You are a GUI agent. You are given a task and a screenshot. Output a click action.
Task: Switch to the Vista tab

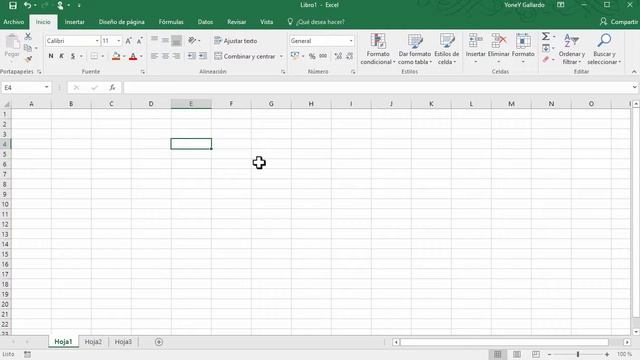tap(267, 22)
